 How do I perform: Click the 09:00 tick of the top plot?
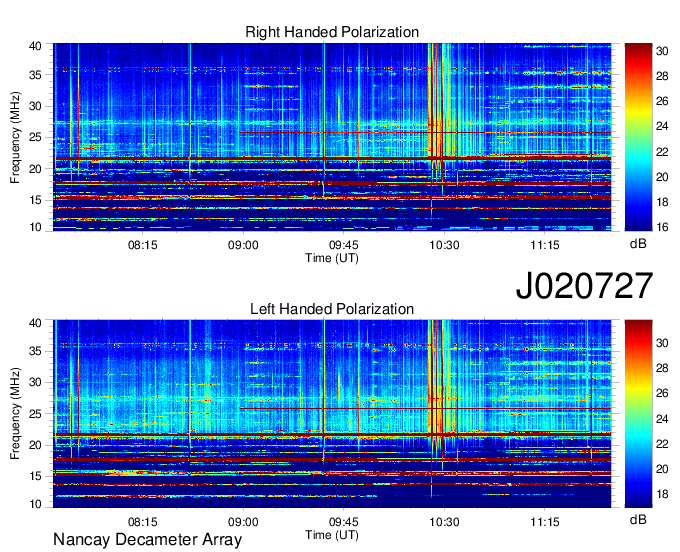243,245
